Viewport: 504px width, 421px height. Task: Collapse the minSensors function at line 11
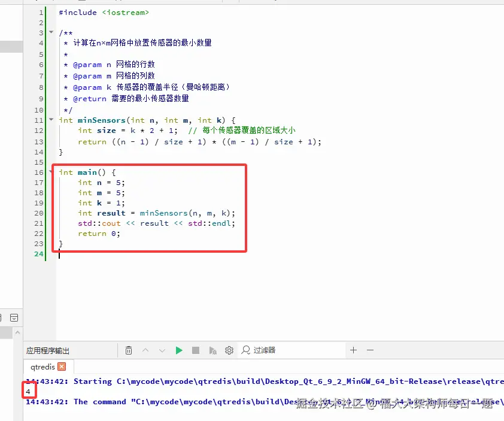(x=51, y=119)
